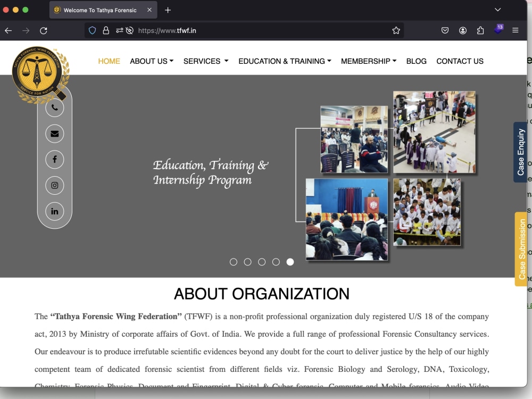Open the SERVICES dropdown

(x=205, y=61)
